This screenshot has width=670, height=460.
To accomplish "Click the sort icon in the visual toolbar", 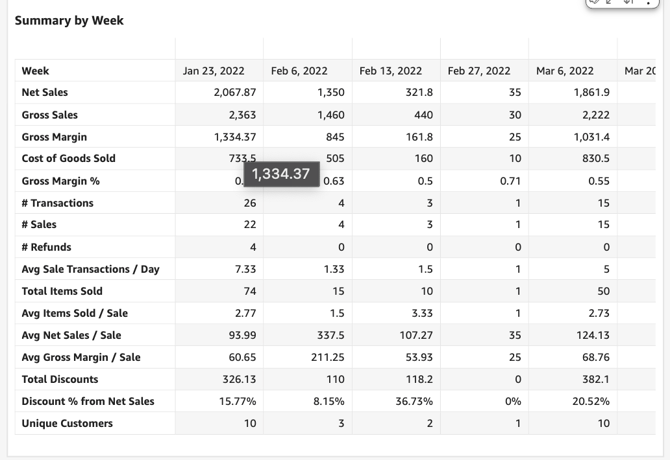I will pos(629,2).
